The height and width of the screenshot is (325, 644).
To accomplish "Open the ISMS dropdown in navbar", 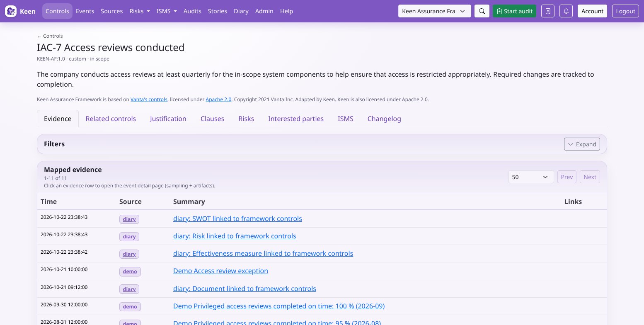I will 167,11.
